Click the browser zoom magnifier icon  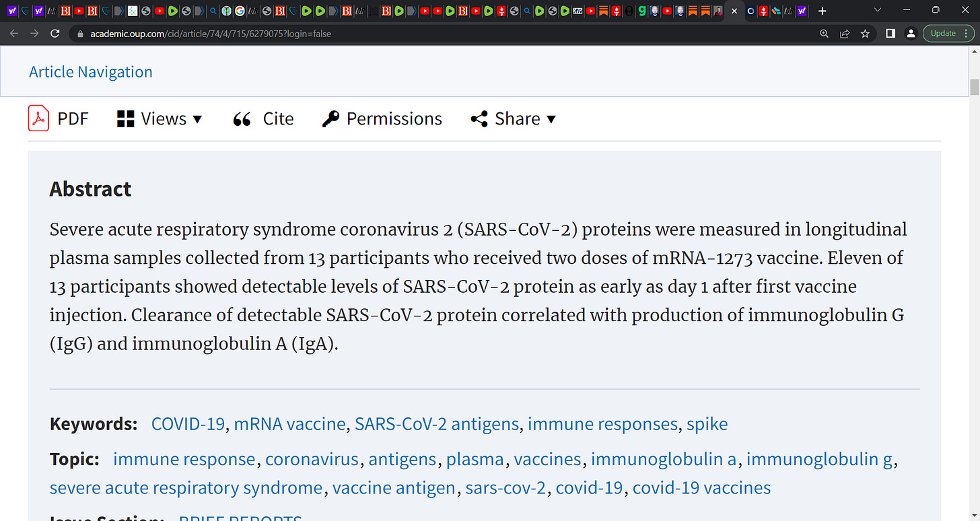824,33
